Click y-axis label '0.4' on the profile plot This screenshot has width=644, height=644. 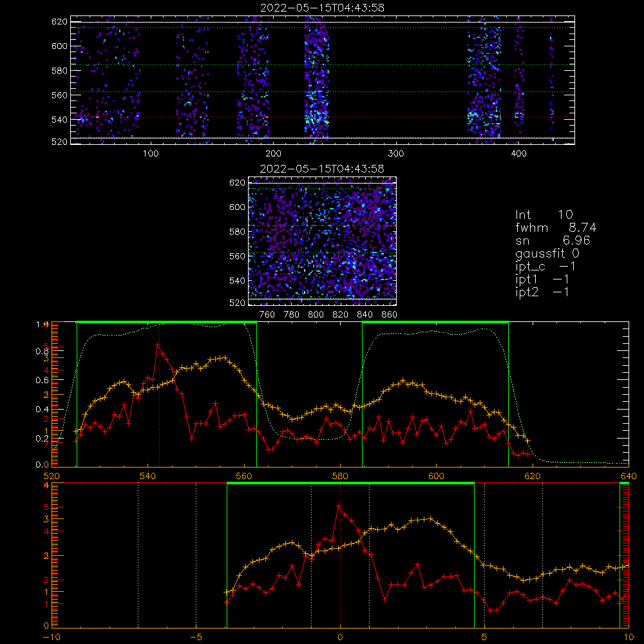(x=42, y=409)
